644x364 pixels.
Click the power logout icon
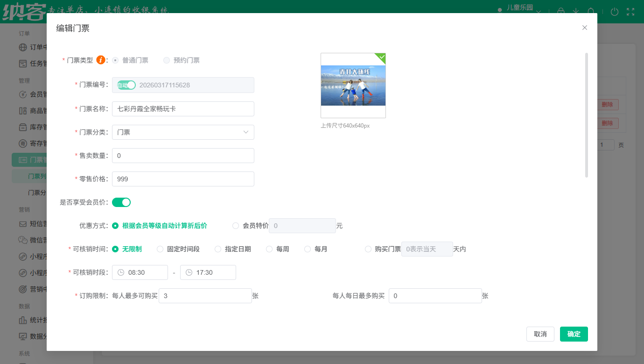pyautogui.click(x=614, y=12)
